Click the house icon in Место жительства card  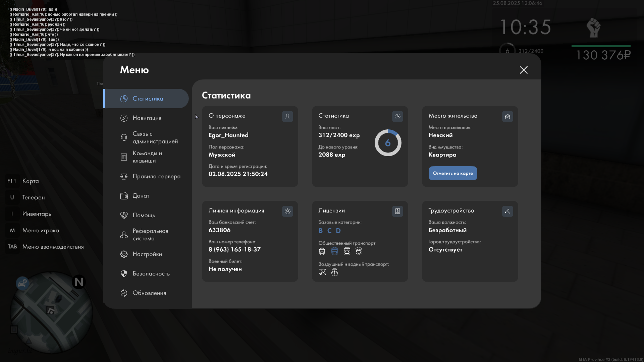(x=507, y=116)
